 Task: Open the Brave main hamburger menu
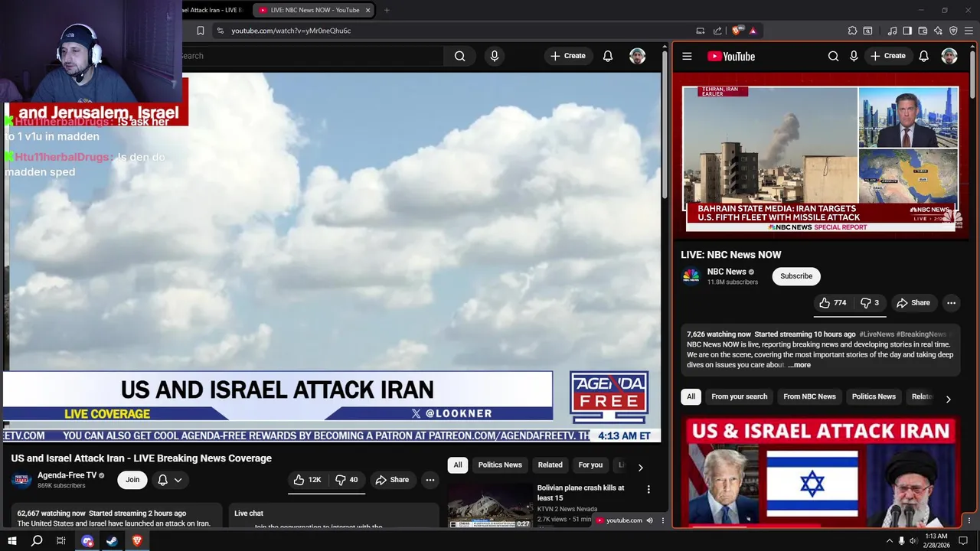(969, 31)
